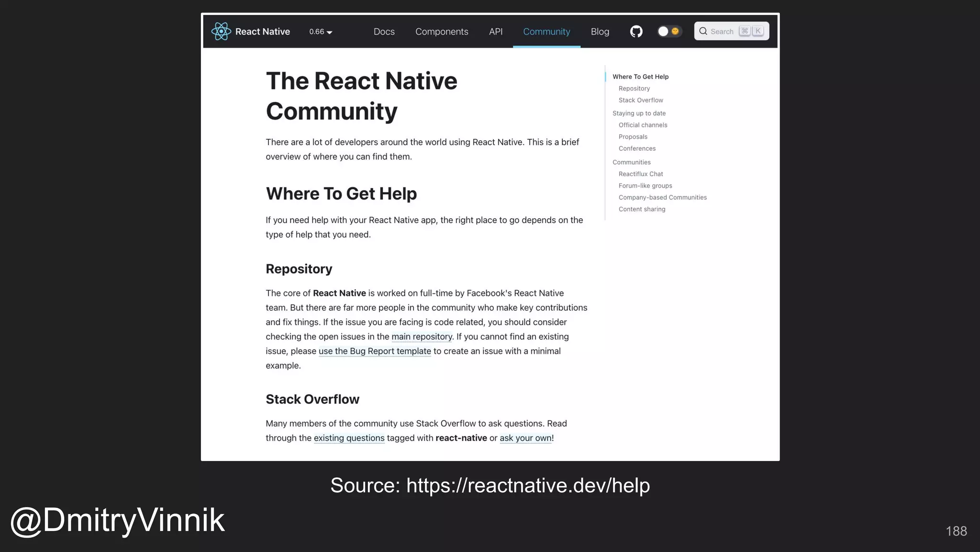
Task: Open 'Company-based Communities' sidebar entry
Action: [662, 197]
